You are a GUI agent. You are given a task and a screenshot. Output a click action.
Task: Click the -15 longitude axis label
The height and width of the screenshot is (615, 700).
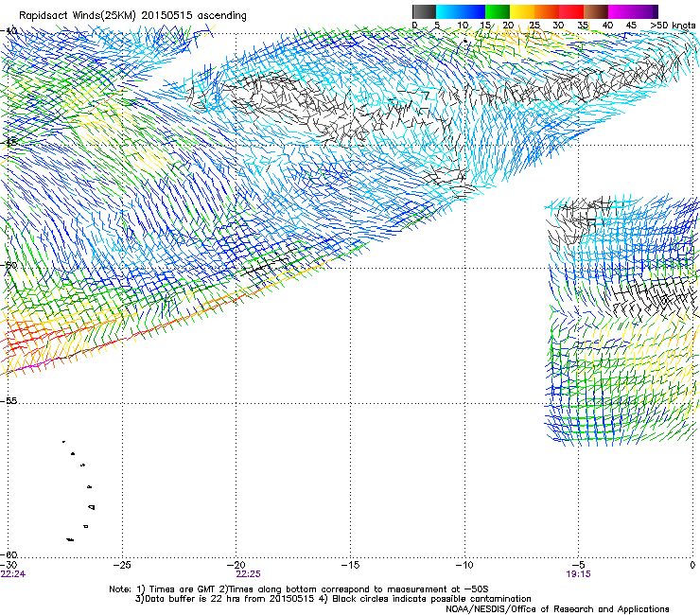(350, 565)
